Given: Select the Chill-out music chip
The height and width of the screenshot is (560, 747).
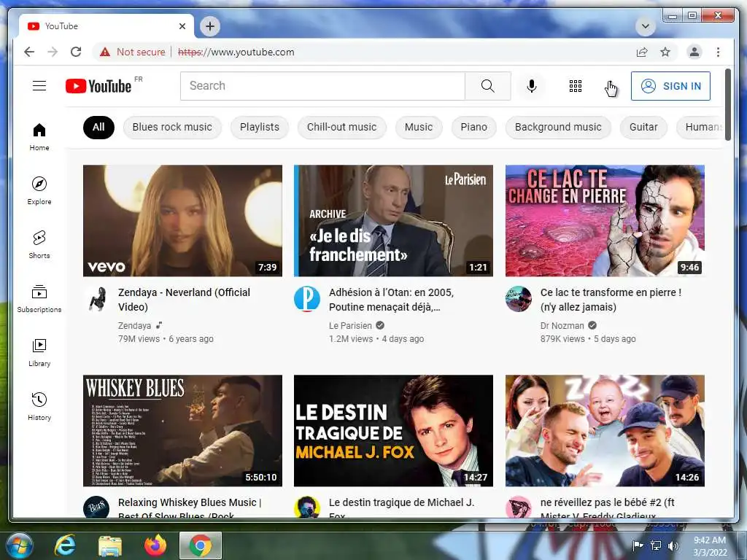Looking at the screenshot, I should (341, 127).
